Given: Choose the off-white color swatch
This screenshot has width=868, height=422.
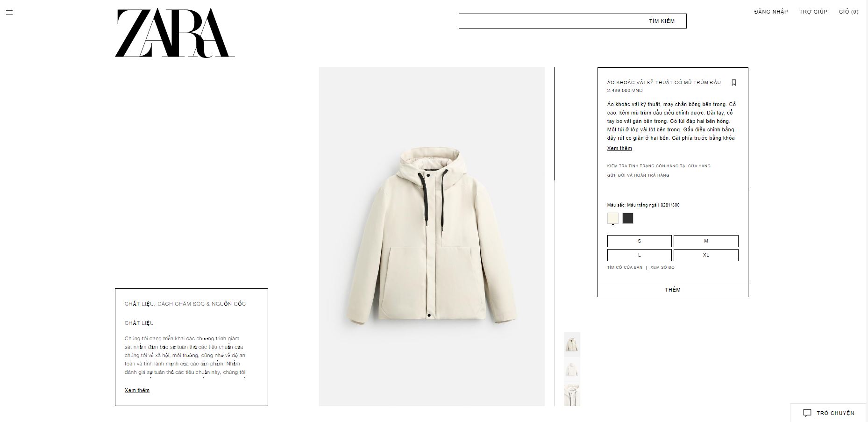Looking at the screenshot, I should (x=613, y=218).
